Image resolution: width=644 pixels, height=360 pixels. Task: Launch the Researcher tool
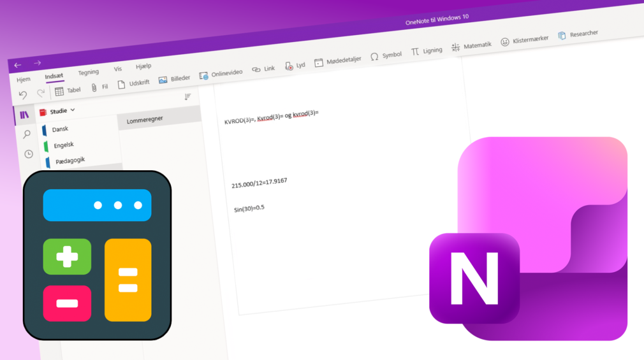coord(562,35)
